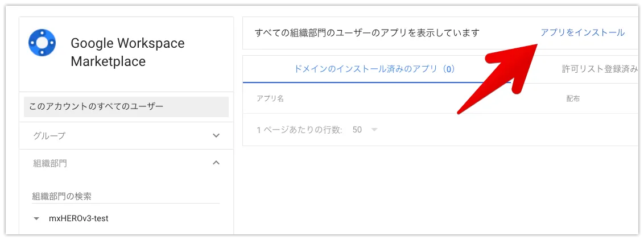Click the アプリをインストール link

pos(583,33)
